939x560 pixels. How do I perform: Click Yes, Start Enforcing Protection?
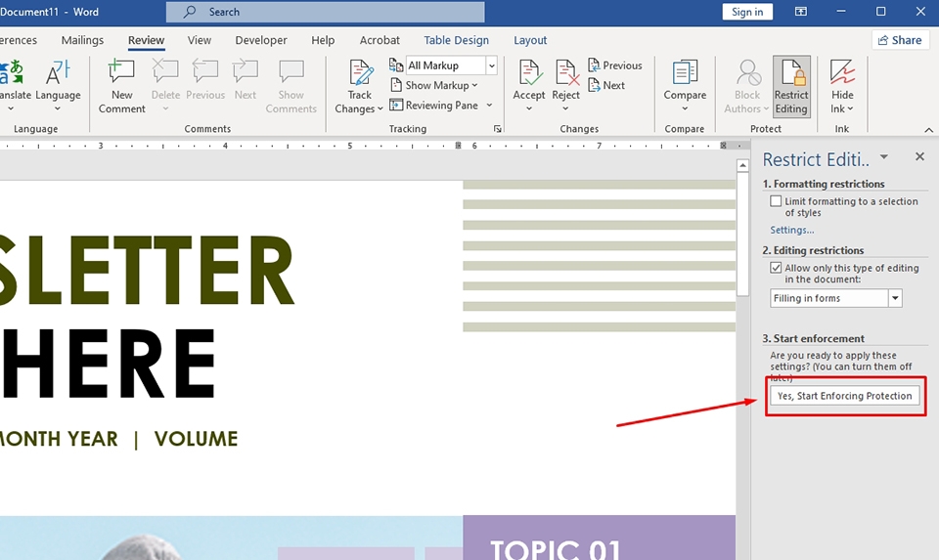click(x=845, y=396)
